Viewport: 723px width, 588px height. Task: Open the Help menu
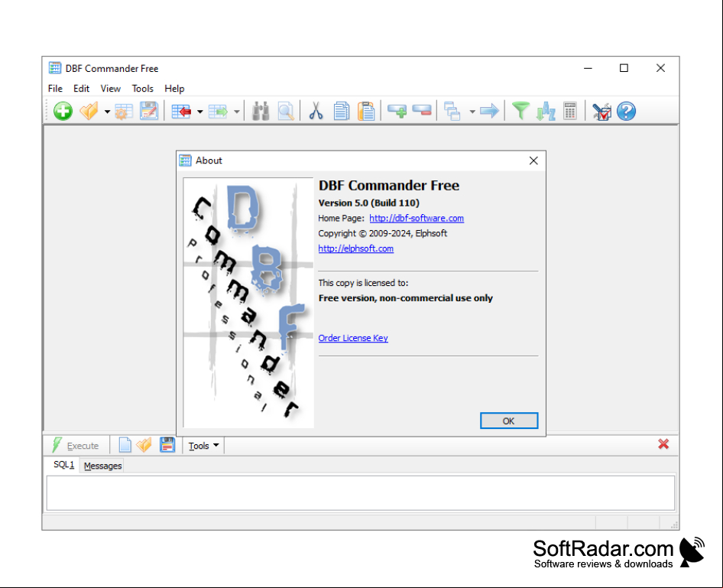[174, 89]
